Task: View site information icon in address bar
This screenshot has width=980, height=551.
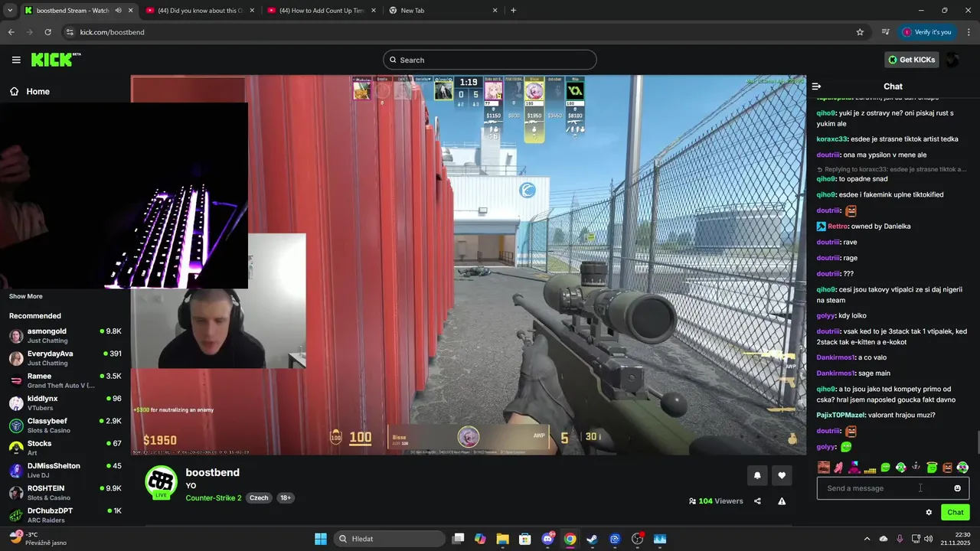Action: pyautogui.click(x=70, y=32)
